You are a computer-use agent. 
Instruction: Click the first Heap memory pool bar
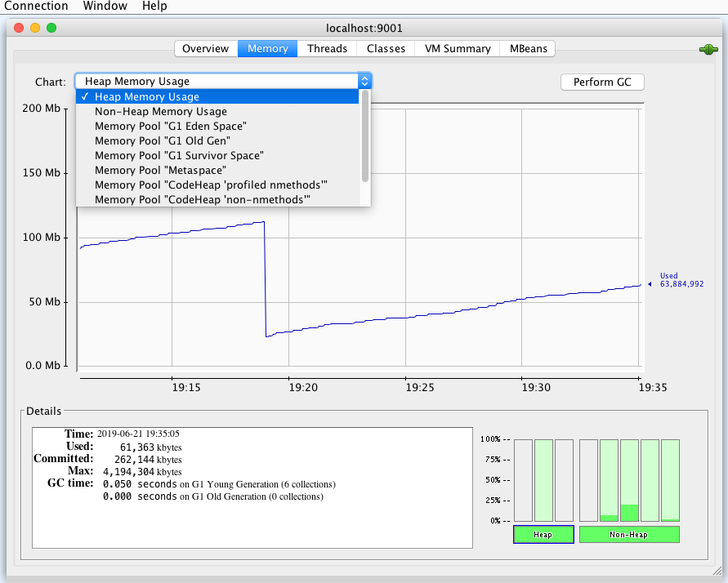(523, 480)
